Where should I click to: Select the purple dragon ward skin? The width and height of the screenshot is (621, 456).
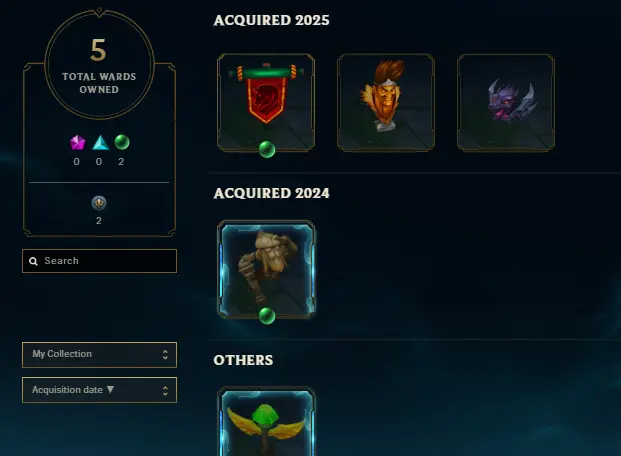coord(506,102)
